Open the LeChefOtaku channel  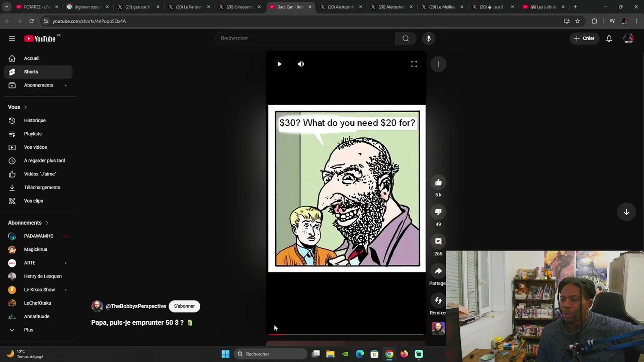(x=38, y=303)
